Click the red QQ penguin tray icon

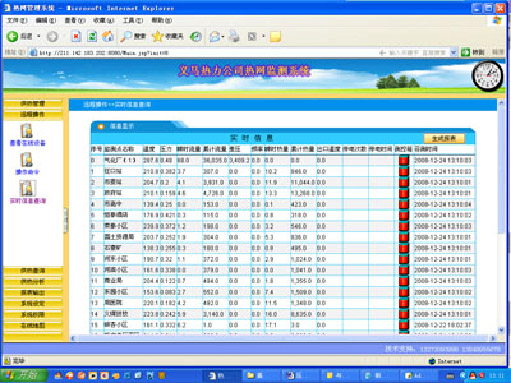point(472,376)
